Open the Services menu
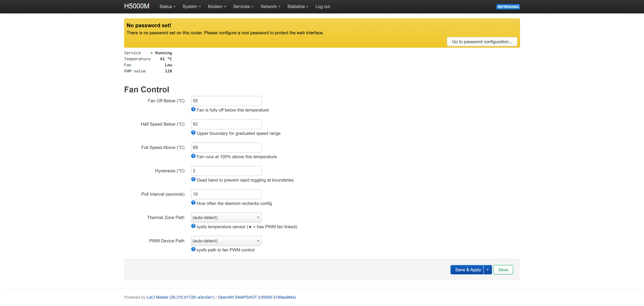644x306 pixels. [x=243, y=7]
